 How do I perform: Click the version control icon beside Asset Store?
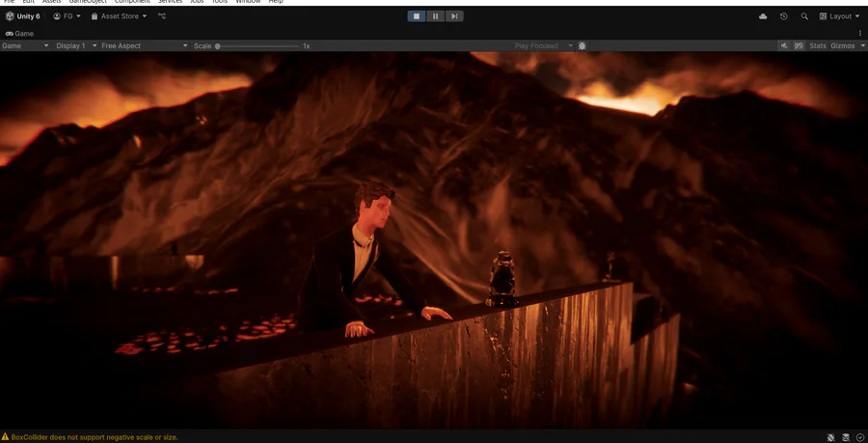click(x=162, y=16)
